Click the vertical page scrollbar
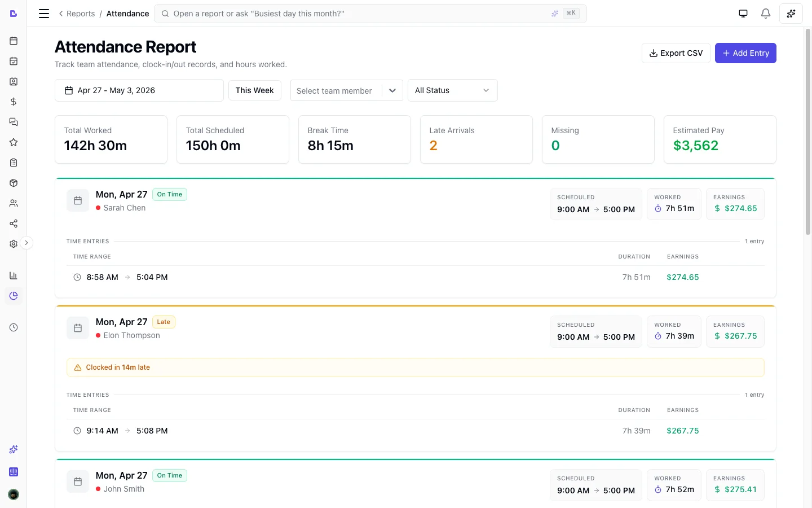 point(807,133)
